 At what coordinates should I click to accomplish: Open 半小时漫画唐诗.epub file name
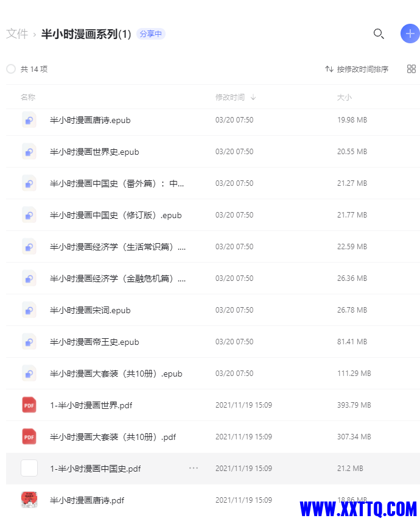(90, 120)
